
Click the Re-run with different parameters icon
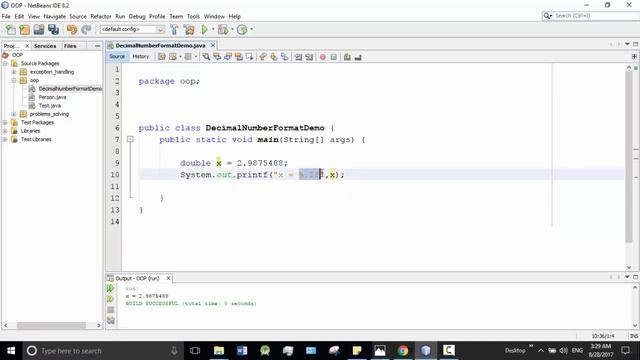pos(111,299)
